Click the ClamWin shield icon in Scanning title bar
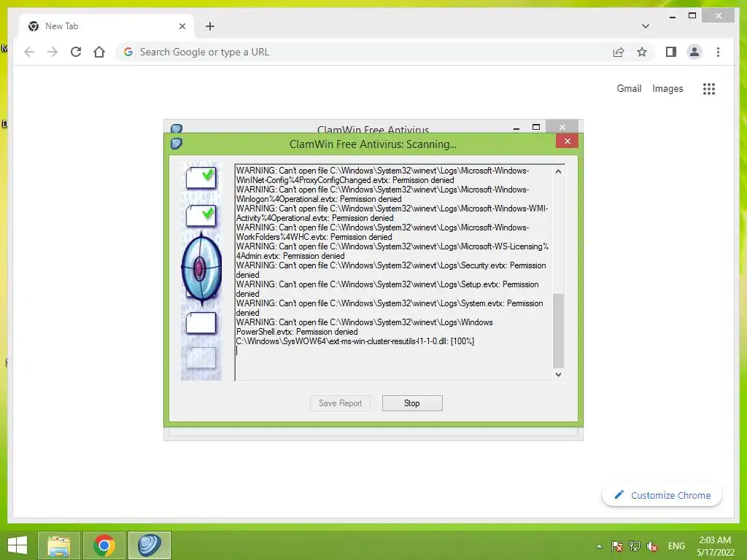747x560 pixels. (177, 144)
